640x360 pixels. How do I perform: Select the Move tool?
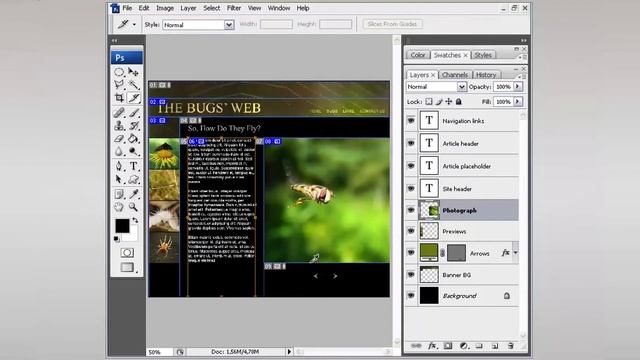click(133, 72)
